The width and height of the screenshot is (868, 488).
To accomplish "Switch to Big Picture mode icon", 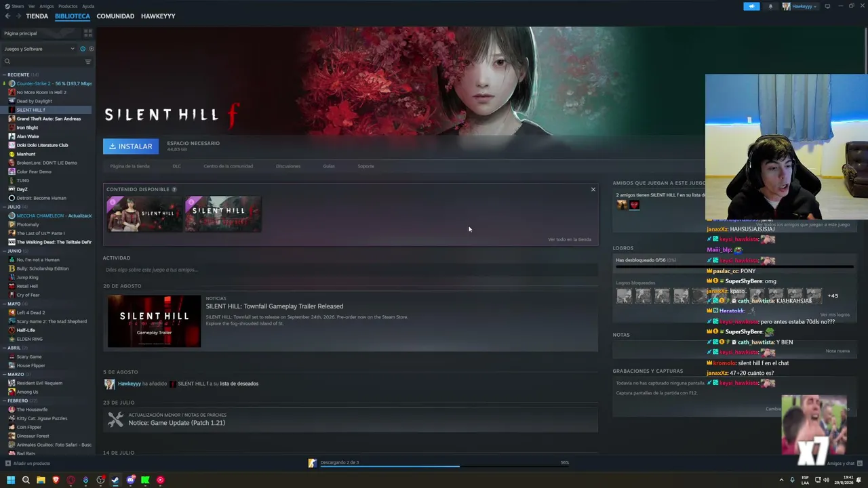I will (x=827, y=6).
